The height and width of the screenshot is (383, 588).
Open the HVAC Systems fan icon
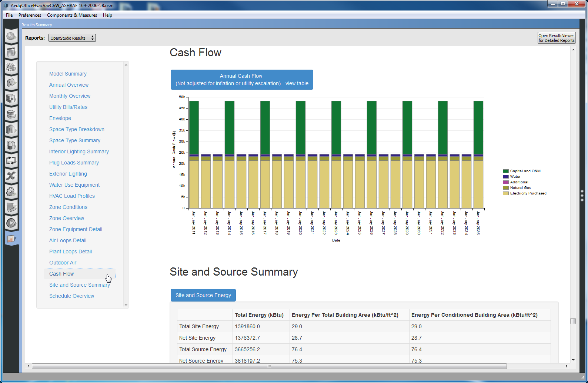[x=11, y=176]
